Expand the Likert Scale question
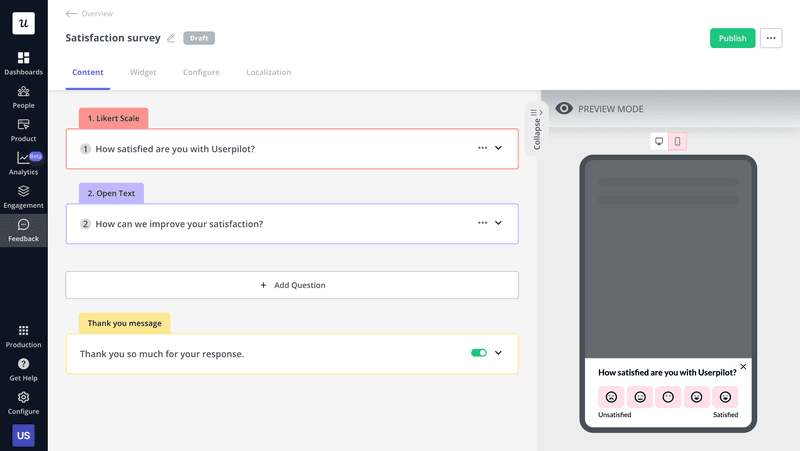This screenshot has width=800, height=451. [x=498, y=148]
